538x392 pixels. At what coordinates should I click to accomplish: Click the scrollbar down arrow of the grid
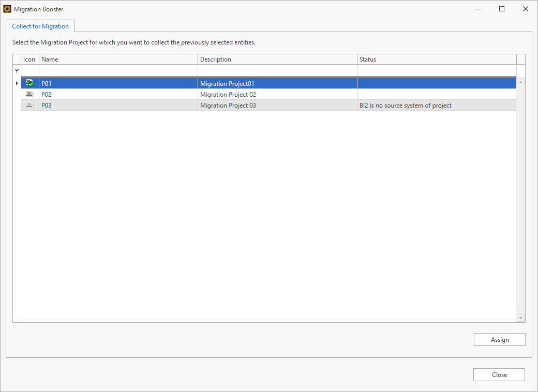(520, 318)
